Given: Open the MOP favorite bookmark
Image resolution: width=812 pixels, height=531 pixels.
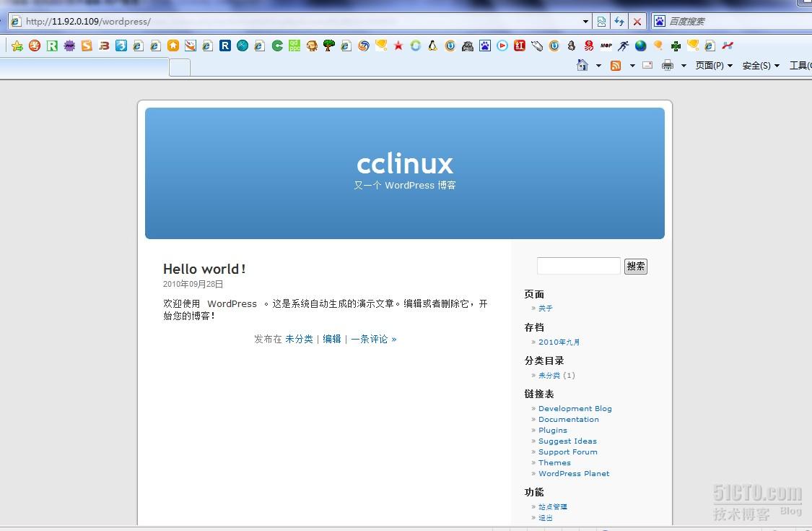Looking at the screenshot, I should 606,46.
